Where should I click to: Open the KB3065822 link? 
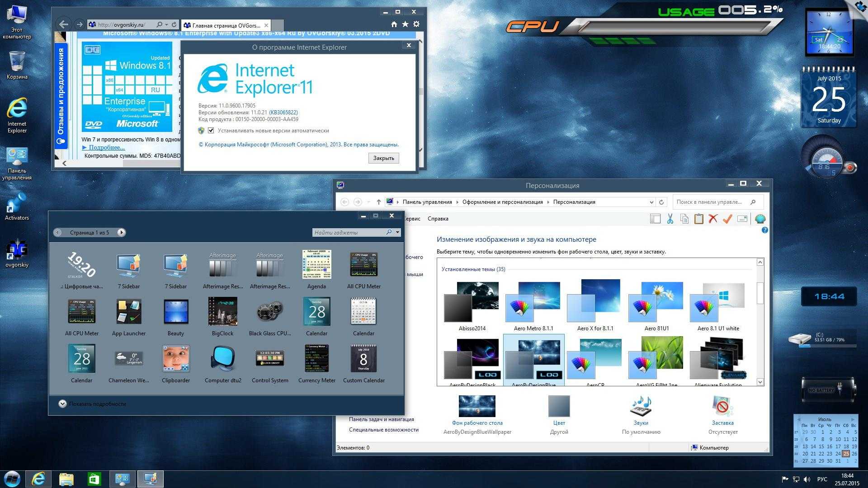(x=283, y=113)
